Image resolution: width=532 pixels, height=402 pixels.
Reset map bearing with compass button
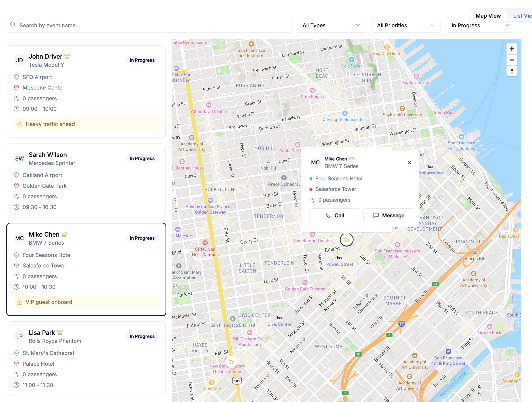pos(512,71)
